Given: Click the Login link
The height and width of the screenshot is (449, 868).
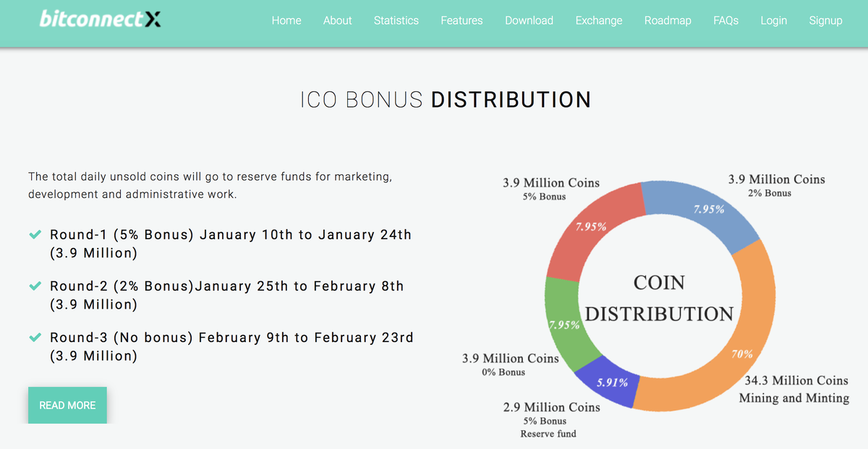Looking at the screenshot, I should click(774, 20).
